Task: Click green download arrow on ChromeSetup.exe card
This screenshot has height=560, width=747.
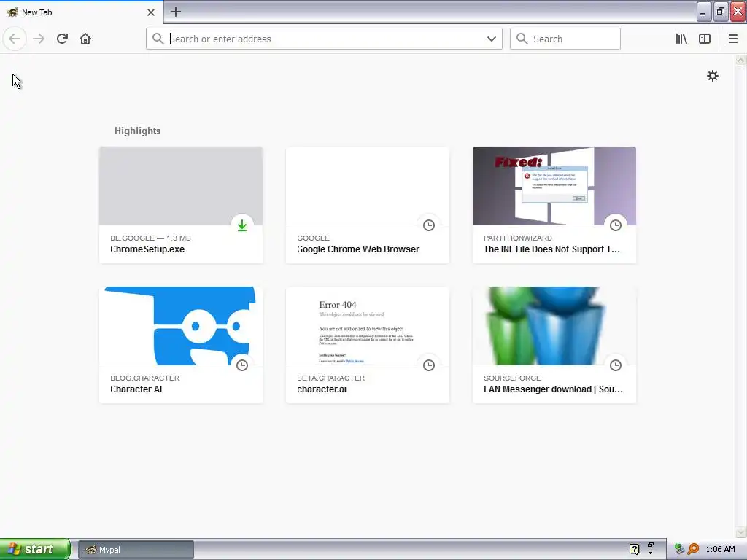Action: [242, 225]
